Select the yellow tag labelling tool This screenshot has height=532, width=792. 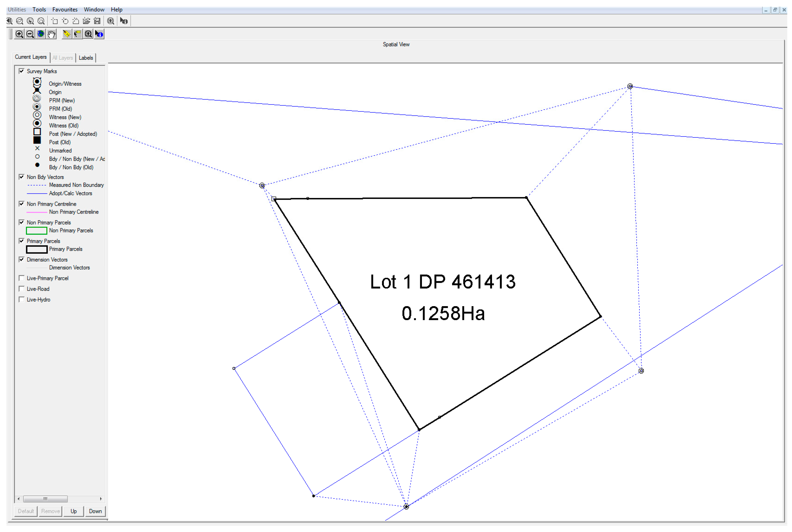[66, 34]
